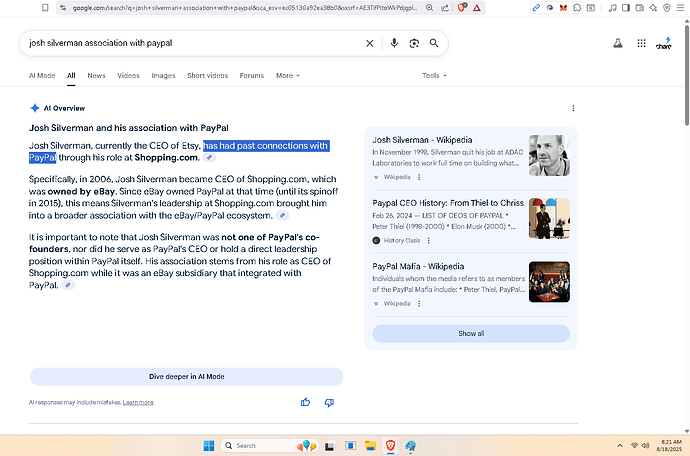Toggle the browser sidebar panel icon
Image resolution: width=690 pixels, height=456 pixels.
click(x=626, y=7)
